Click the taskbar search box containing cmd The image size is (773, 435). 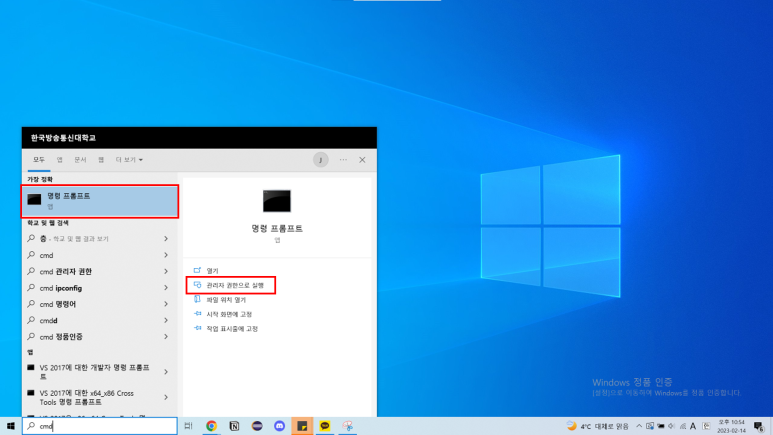tap(100, 426)
